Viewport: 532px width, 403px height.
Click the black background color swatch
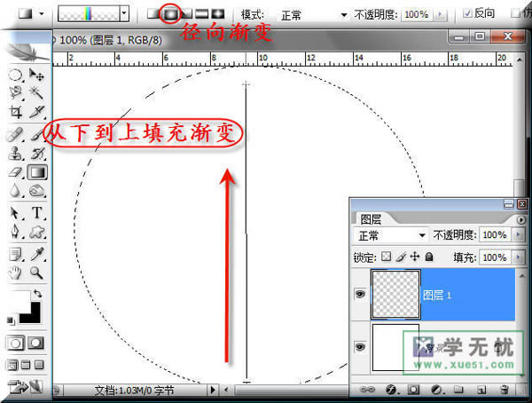tap(31, 314)
